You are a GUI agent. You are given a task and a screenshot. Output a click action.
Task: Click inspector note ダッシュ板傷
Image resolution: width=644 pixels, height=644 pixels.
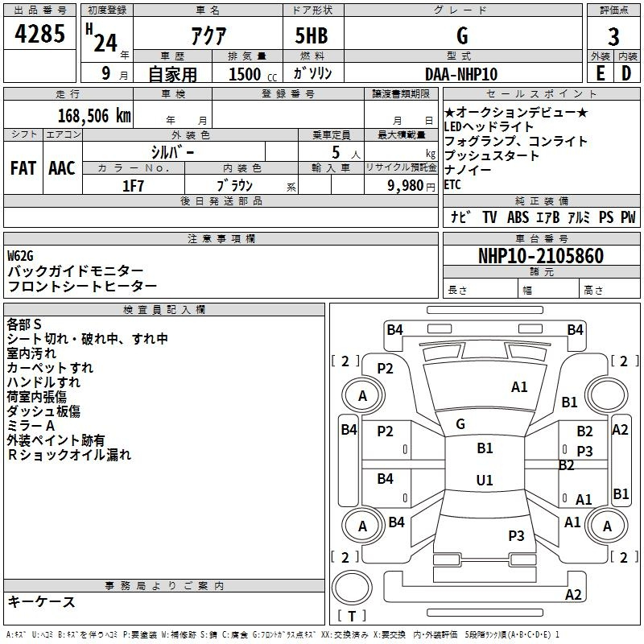coord(43,411)
